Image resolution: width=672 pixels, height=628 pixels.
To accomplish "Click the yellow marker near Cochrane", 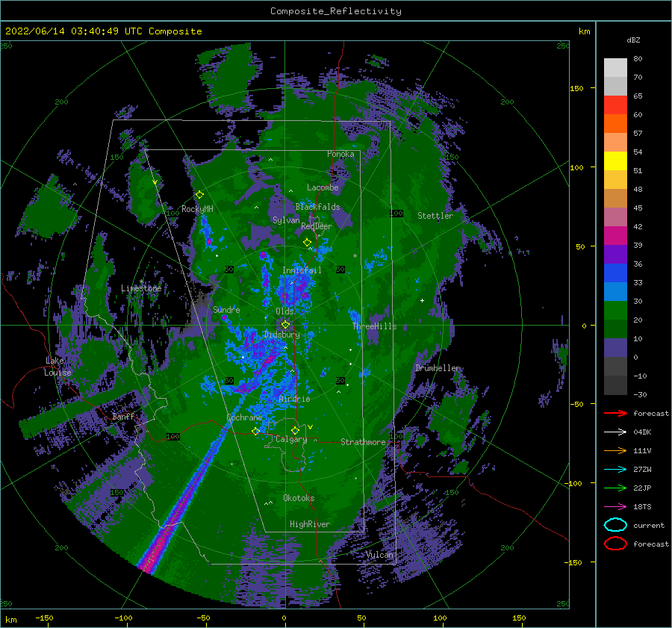I will coord(256,431).
